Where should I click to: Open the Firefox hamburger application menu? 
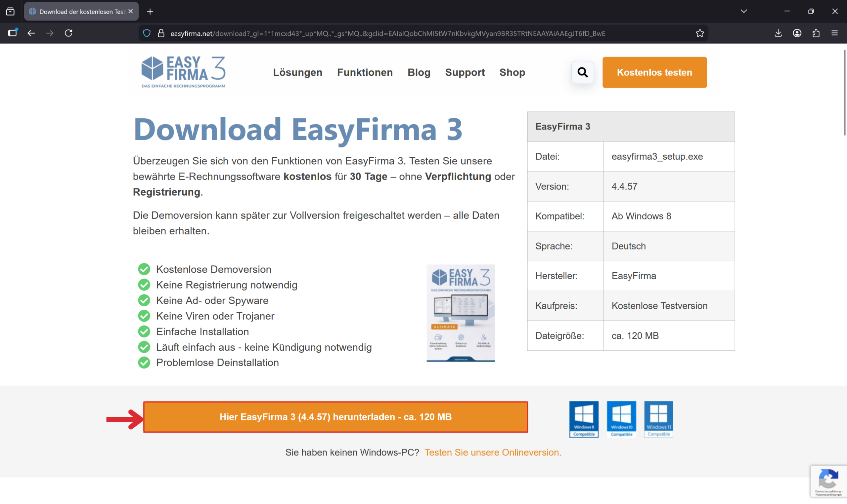coord(834,33)
